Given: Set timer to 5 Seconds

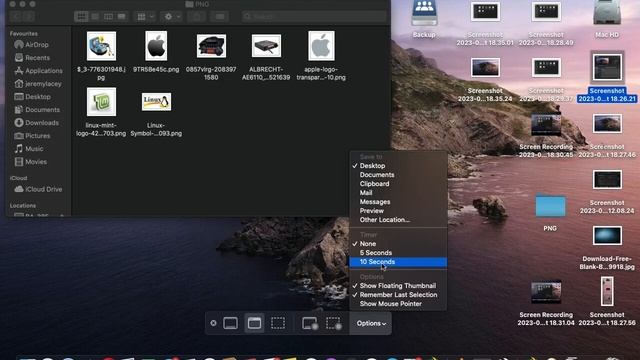Looking at the screenshot, I should pos(398,253).
